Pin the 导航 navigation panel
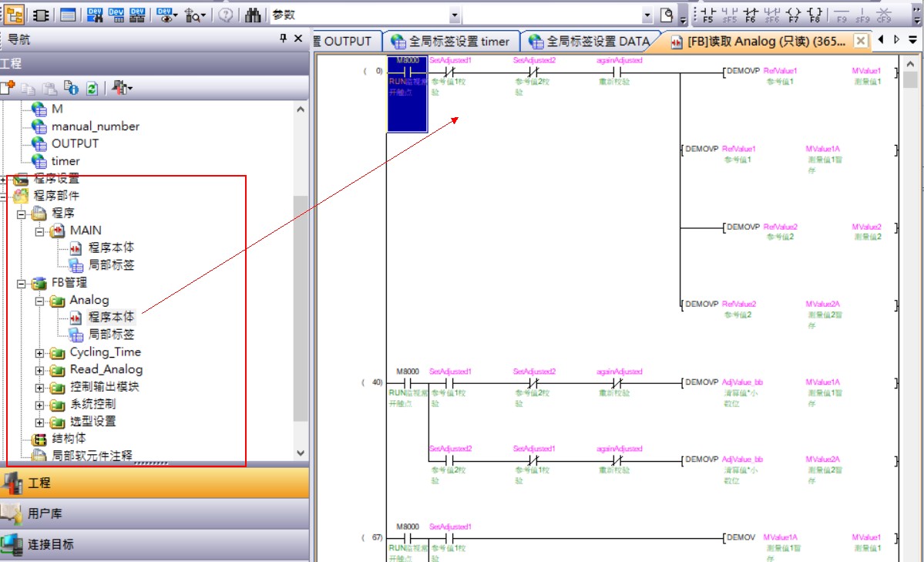 click(x=283, y=39)
